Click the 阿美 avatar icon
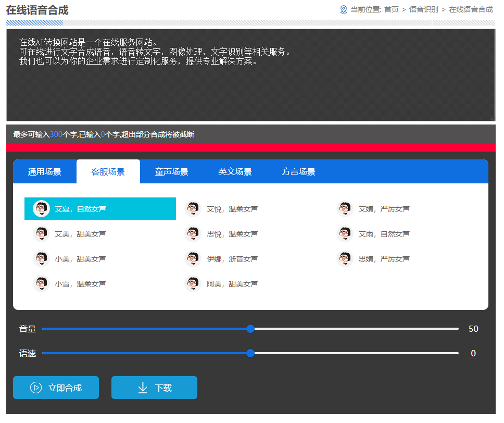Viewport: 504px width, 423px height. (x=193, y=283)
